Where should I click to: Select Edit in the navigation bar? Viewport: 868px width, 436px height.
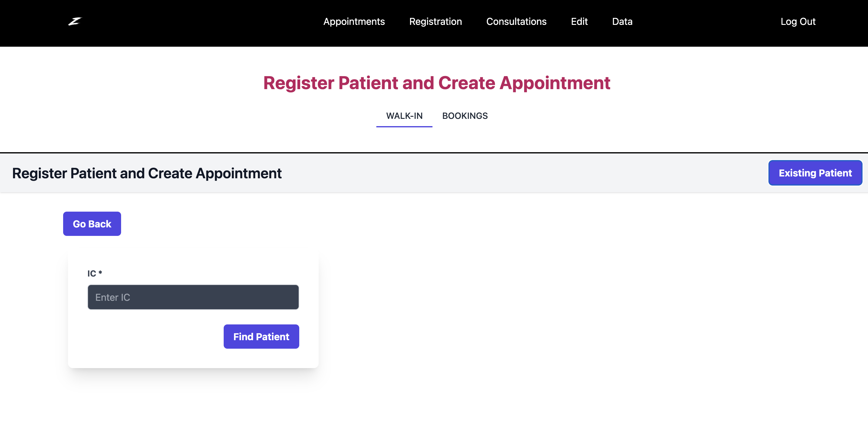(579, 22)
